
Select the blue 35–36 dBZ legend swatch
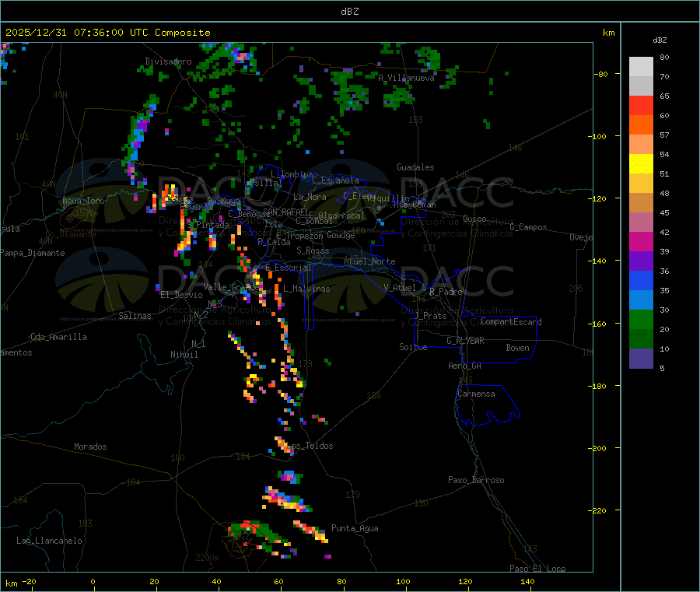point(641,280)
